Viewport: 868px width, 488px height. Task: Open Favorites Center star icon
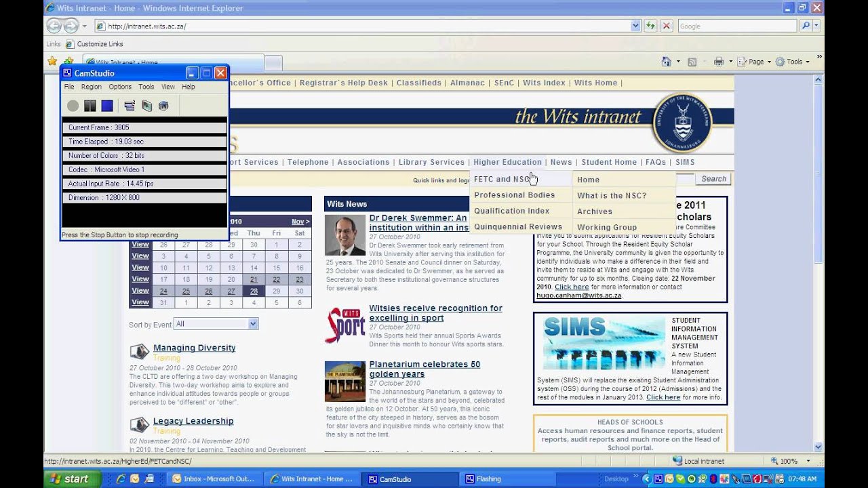tap(52, 62)
